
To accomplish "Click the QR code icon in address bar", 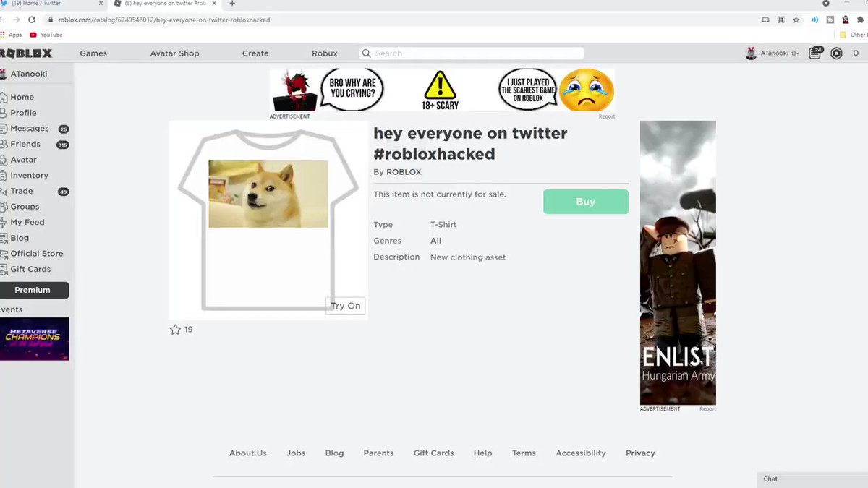I will tap(781, 20).
